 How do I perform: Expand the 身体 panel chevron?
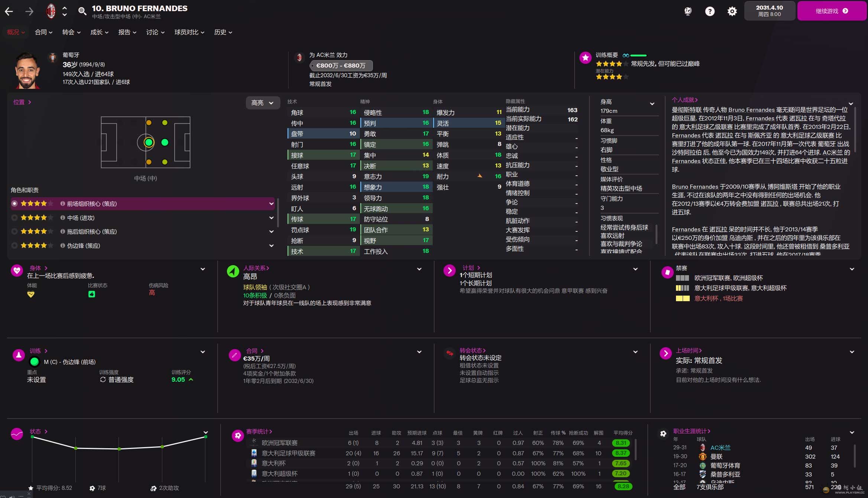pos(203,269)
